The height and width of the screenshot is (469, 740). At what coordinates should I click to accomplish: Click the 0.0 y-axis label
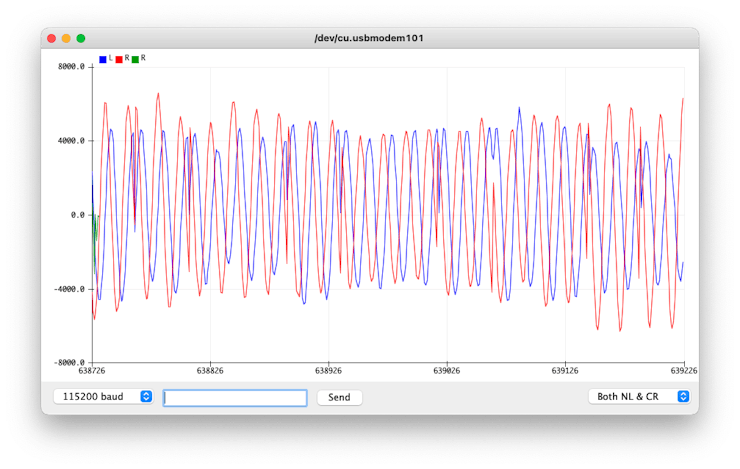(x=78, y=215)
